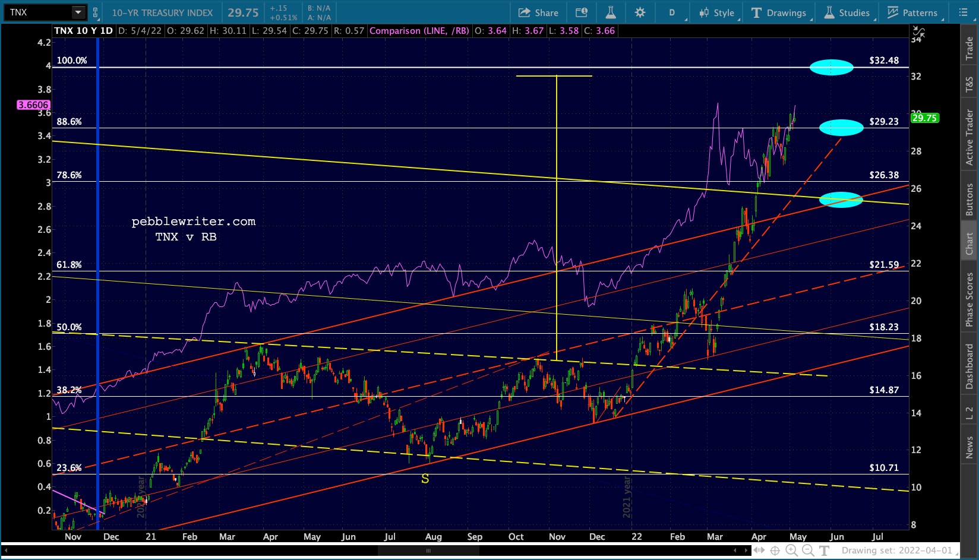Screen dimensions: 979x560
Task: Click the $26.38 price level label
Action: [884, 175]
